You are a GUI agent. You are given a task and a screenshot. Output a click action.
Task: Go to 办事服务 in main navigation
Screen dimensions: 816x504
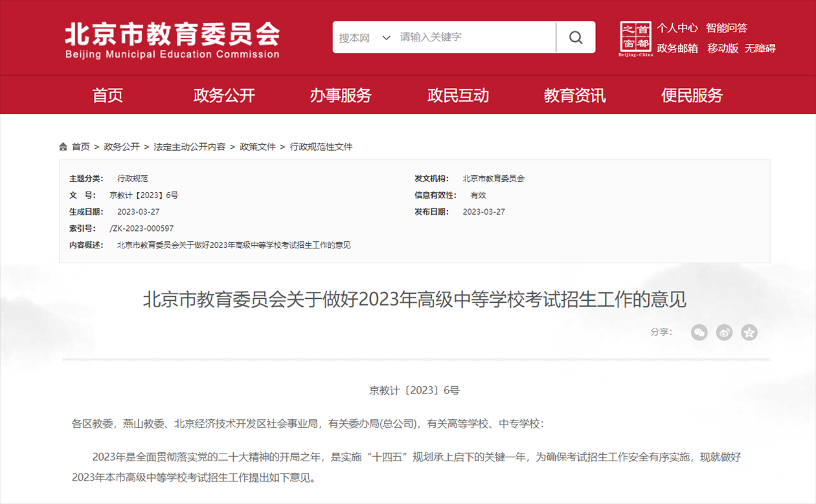(x=341, y=96)
